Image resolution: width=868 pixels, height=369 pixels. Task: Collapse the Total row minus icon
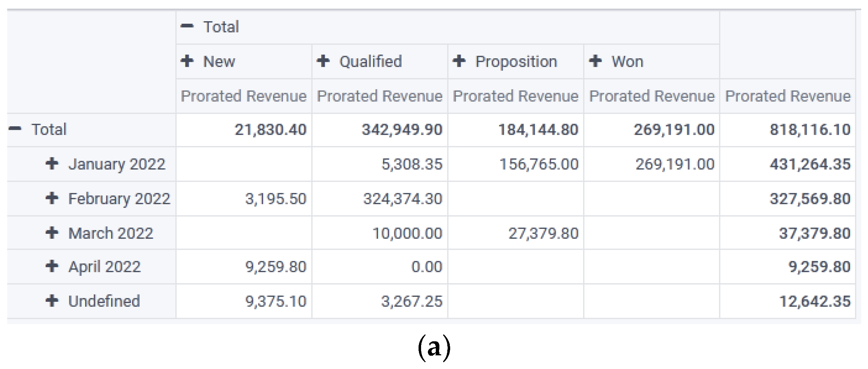point(15,129)
